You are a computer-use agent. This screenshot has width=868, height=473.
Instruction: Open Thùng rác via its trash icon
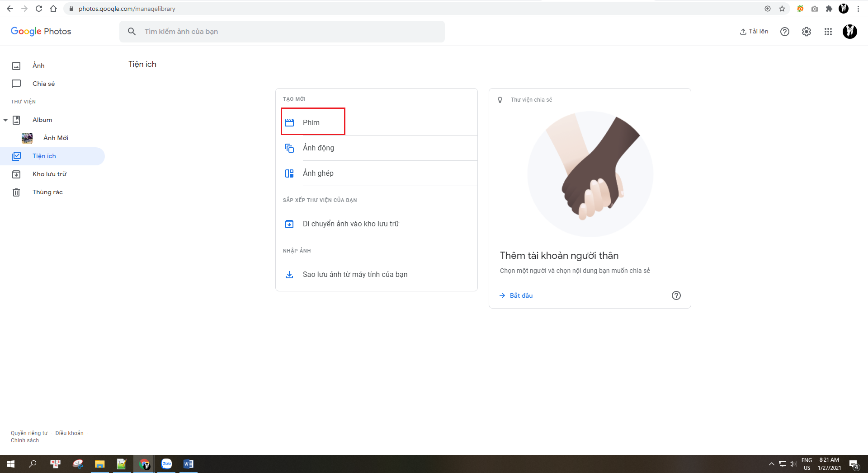[x=16, y=192]
